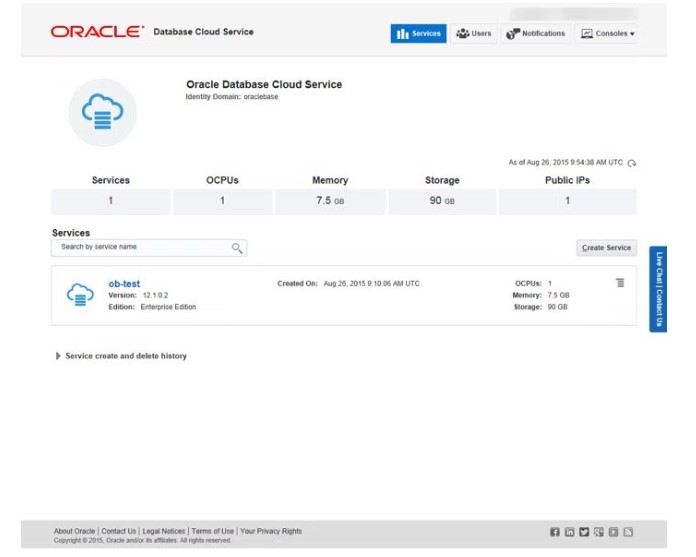Open the ob-test service actions menu
The image size is (696, 557).
click(620, 283)
